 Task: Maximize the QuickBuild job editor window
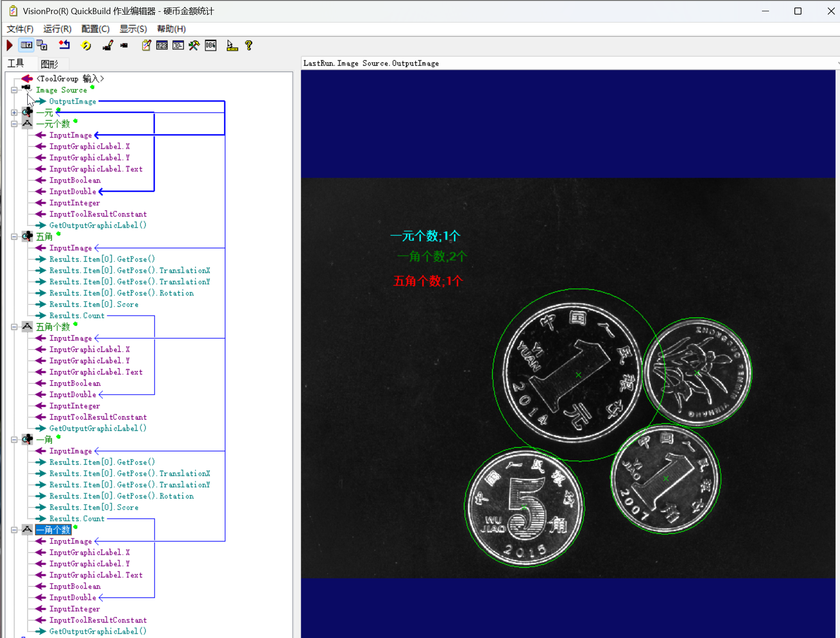(x=798, y=11)
